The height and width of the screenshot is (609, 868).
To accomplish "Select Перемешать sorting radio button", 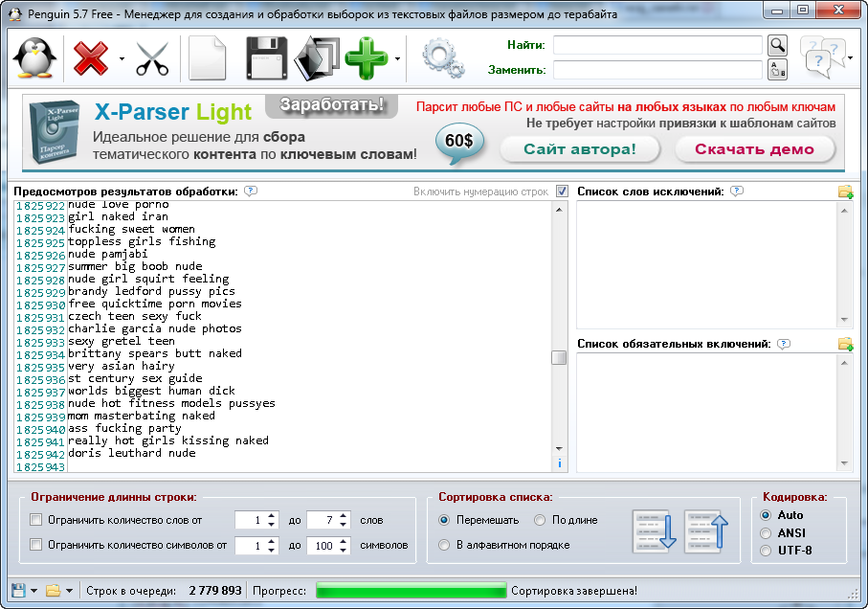I will point(444,520).
